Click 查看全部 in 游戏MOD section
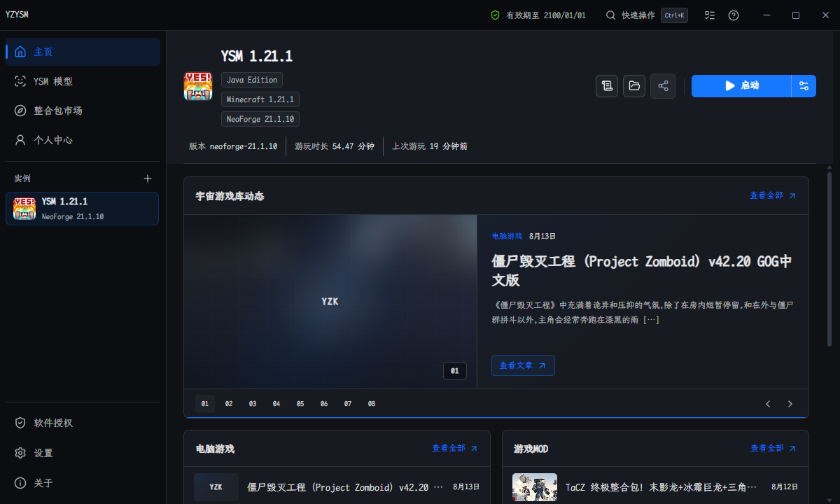The width and height of the screenshot is (840, 504). tap(773, 448)
